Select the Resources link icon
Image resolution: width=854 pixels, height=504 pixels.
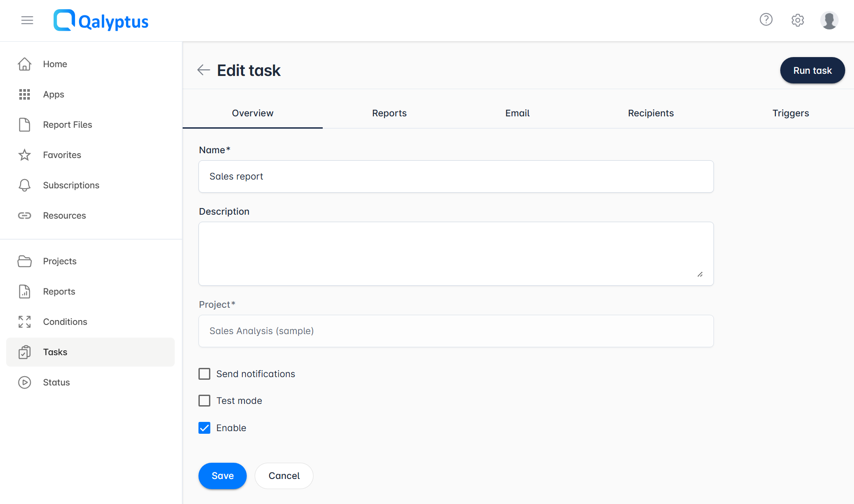click(25, 215)
